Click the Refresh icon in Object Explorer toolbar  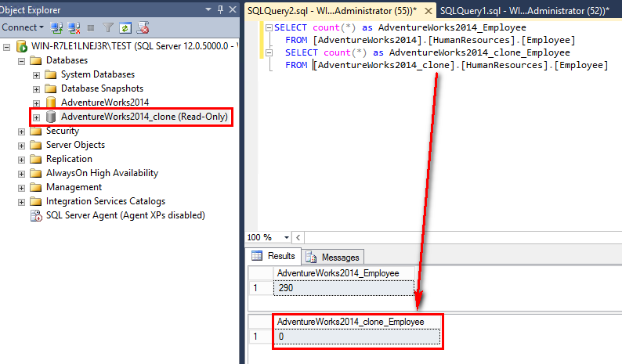[x=125, y=27]
